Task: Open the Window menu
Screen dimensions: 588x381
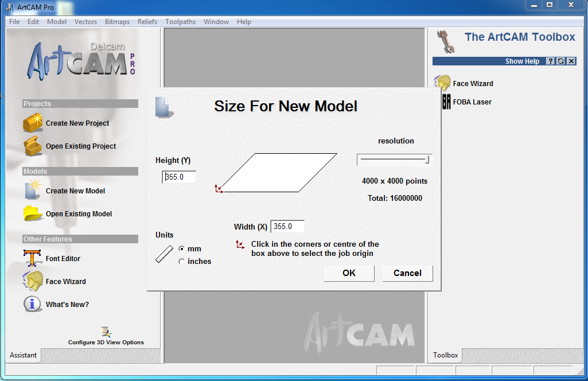Action: (x=216, y=22)
